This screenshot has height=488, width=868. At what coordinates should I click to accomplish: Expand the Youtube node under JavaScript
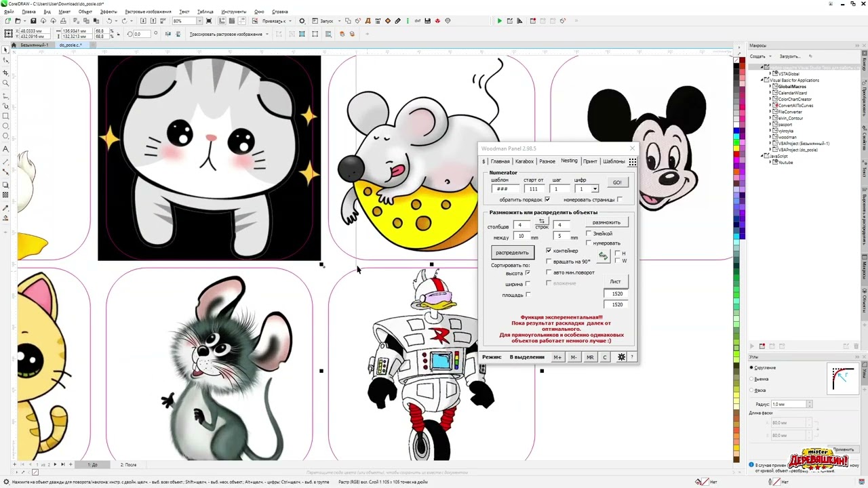(770, 163)
